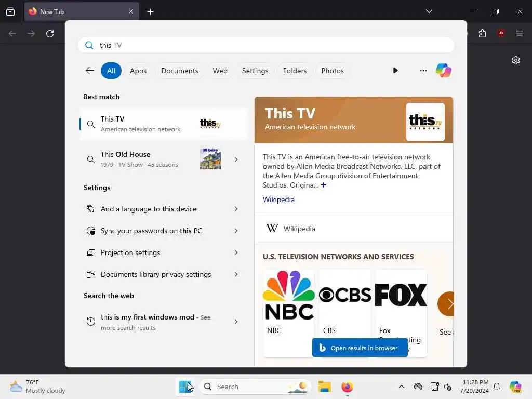Click the This Old House thumbnail image
This screenshot has width=532, height=399.
click(x=210, y=159)
